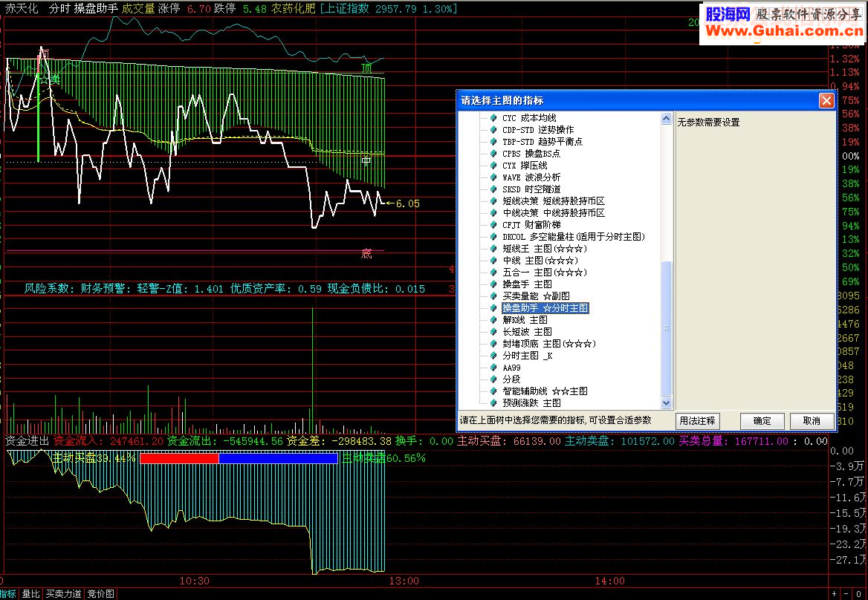Screen dimensions: 868x600
Task: Choose 操盘助手 ☆分时主图 in the tree
Action: 545,308
